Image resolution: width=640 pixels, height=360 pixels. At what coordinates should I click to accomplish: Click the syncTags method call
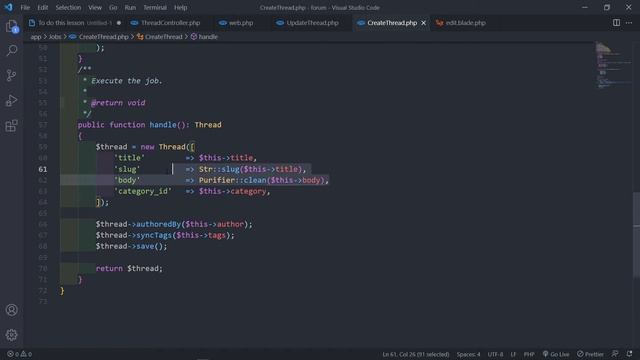click(x=154, y=235)
